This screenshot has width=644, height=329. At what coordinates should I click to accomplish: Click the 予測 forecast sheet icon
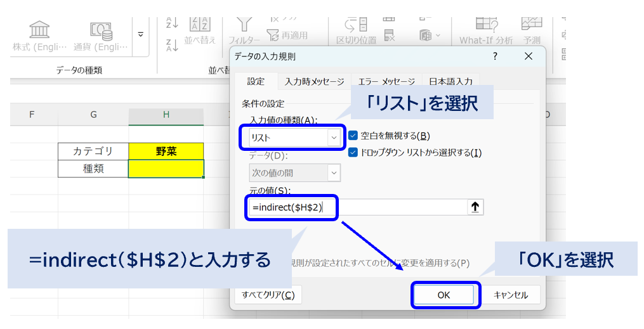pyautogui.click(x=532, y=24)
